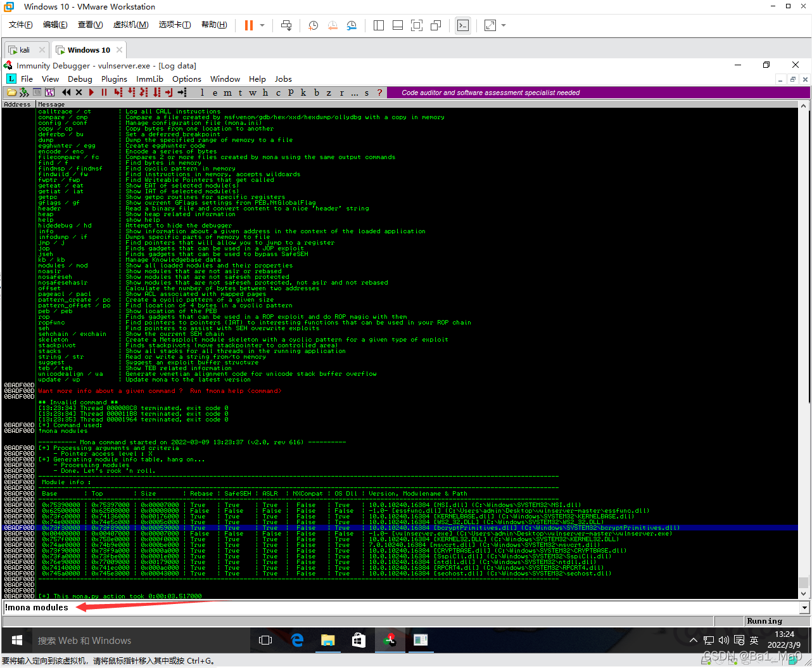Show Handles via 'h' button
This screenshot has height=668, width=812.
[x=265, y=93]
